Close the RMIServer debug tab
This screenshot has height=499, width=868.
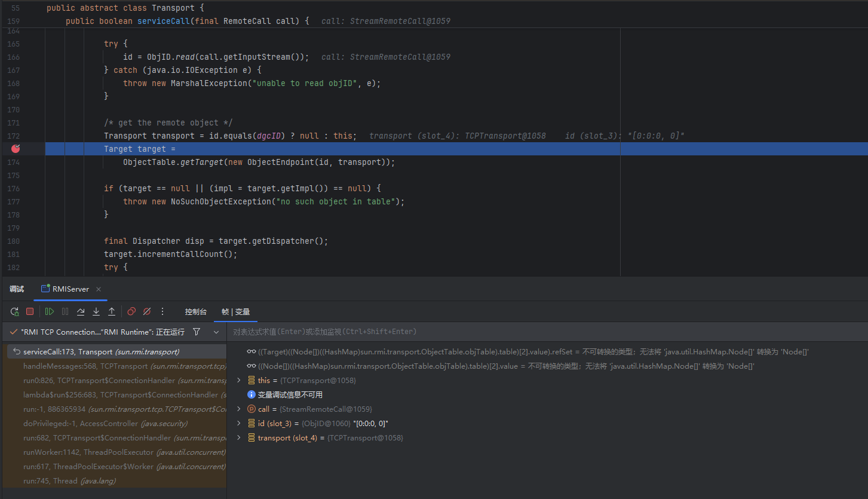coord(99,289)
